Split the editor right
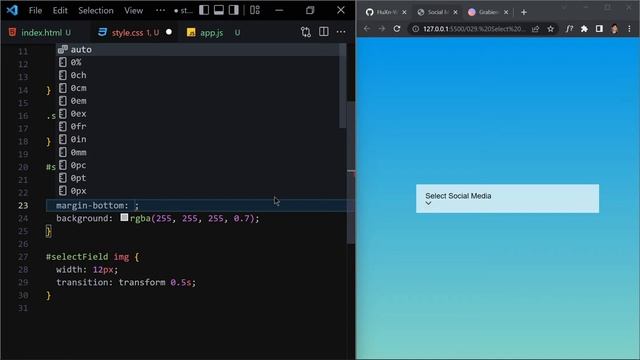 coord(324,32)
